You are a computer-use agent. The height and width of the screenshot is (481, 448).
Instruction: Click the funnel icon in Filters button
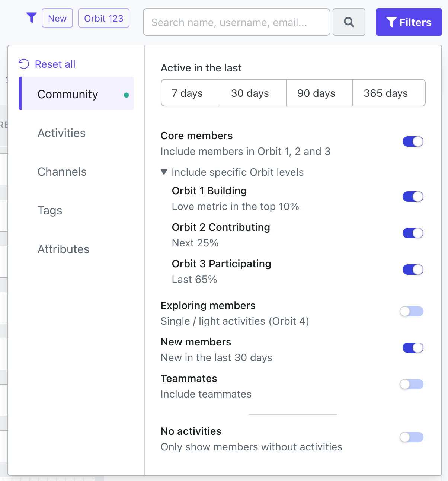(x=391, y=22)
